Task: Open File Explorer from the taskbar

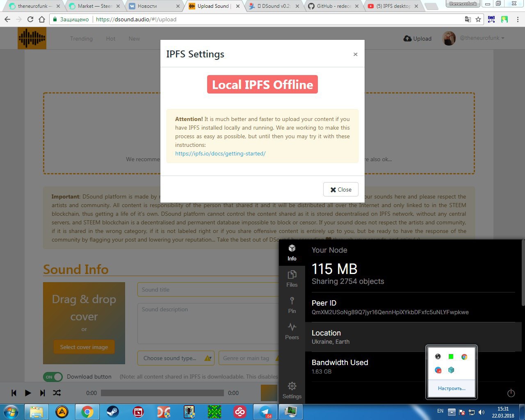Action: [x=36, y=412]
